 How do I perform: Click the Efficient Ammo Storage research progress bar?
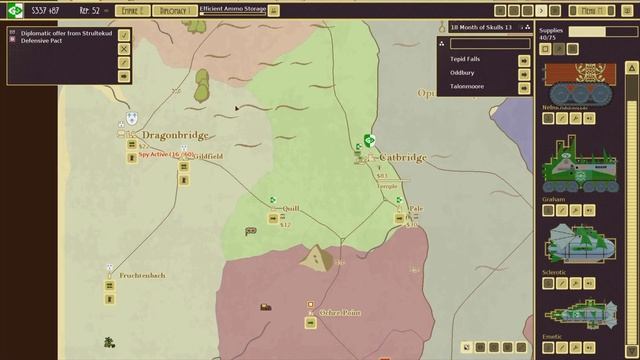(x=233, y=14)
